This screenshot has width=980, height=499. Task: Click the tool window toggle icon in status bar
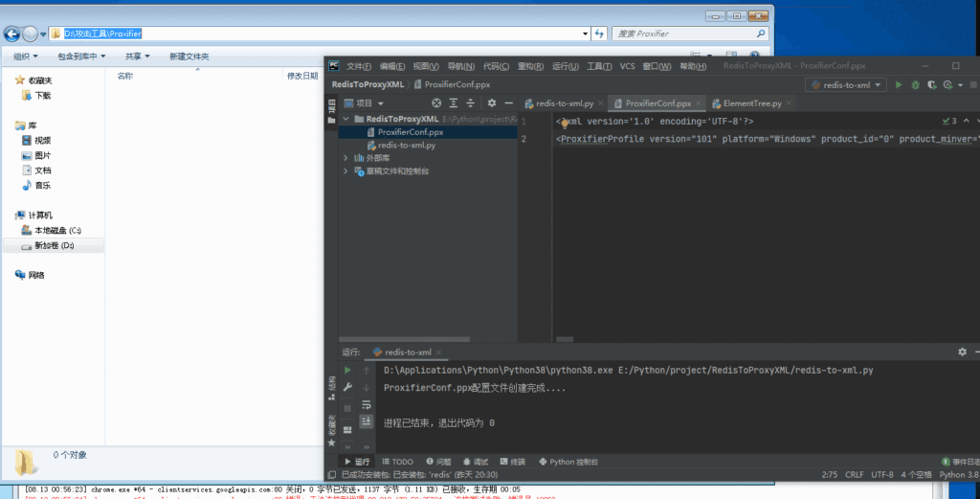coord(332,475)
